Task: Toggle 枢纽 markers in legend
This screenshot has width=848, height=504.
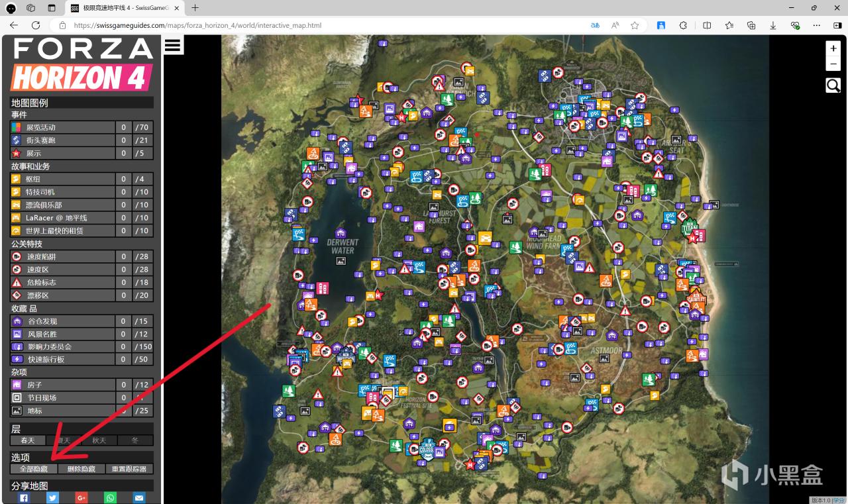Action: pyautogui.click(x=82, y=179)
